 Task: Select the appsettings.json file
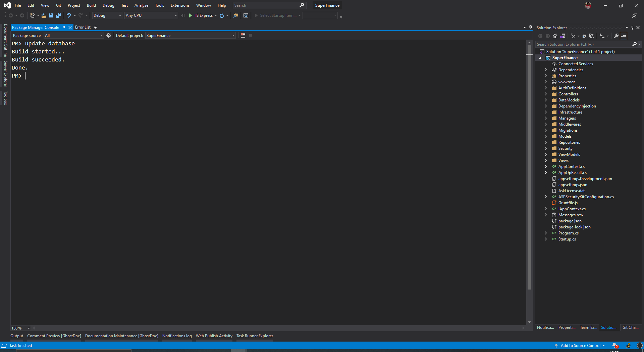coord(573,185)
